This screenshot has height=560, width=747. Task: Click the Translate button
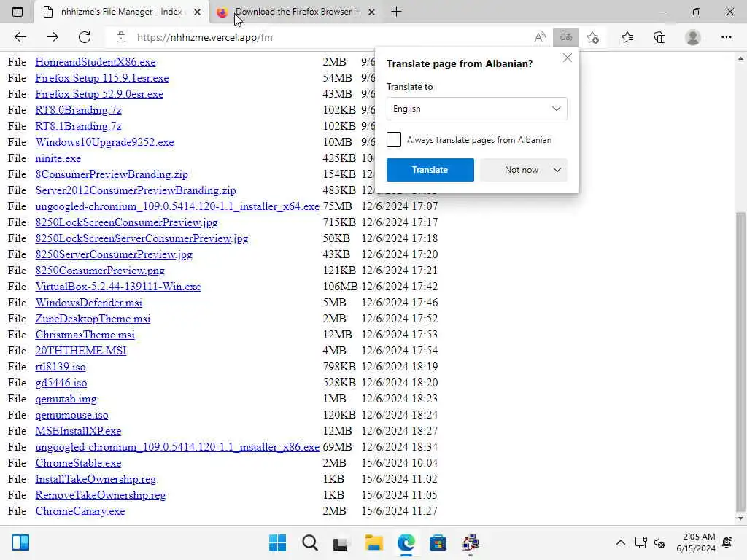click(x=430, y=170)
